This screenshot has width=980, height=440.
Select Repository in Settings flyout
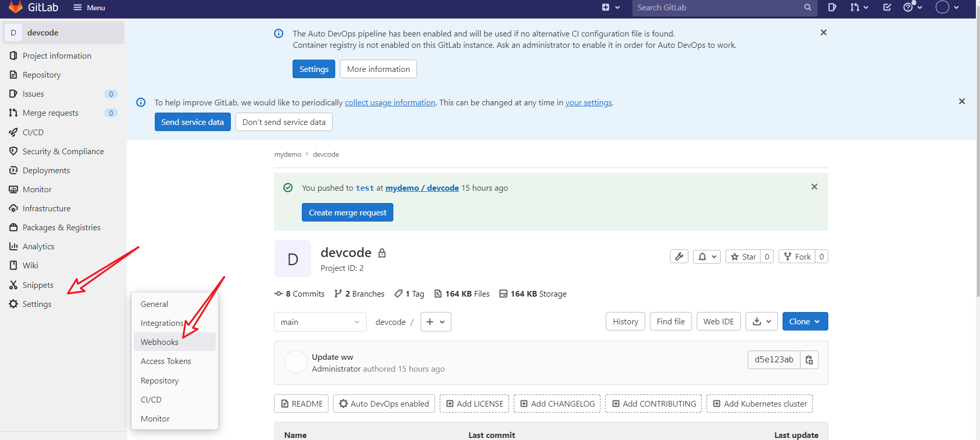pos(175,380)
